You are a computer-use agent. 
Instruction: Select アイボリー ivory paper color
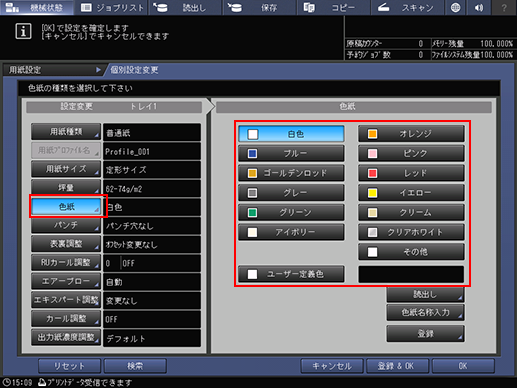point(291,232)
